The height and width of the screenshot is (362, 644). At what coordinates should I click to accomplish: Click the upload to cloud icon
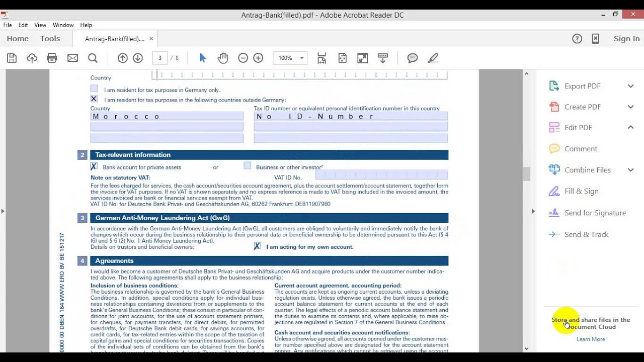coord(32,58)
